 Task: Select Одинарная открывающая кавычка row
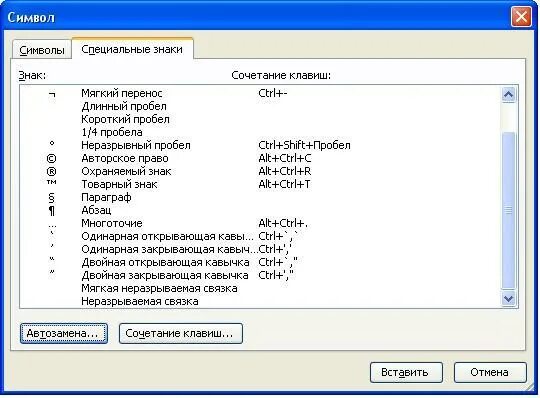click(x=260, y=236)
